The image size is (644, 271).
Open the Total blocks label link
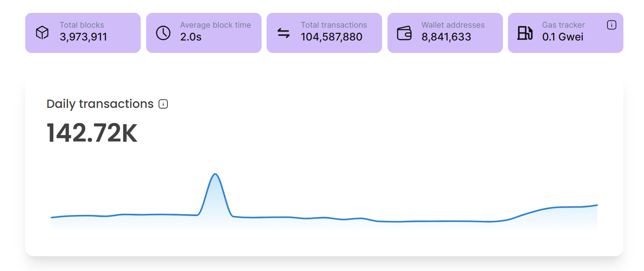(x=82, y=25)
